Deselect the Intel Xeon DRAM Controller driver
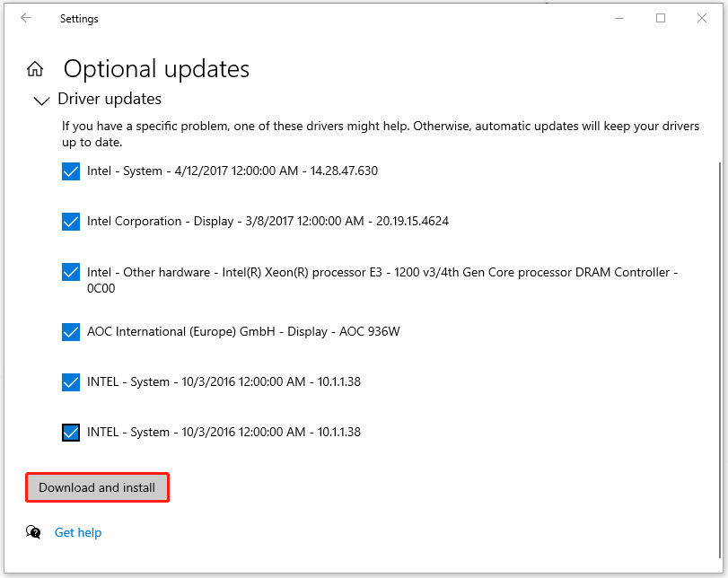Image resolution: width=728 pixels, height=578 pixels. click(71, 272)
